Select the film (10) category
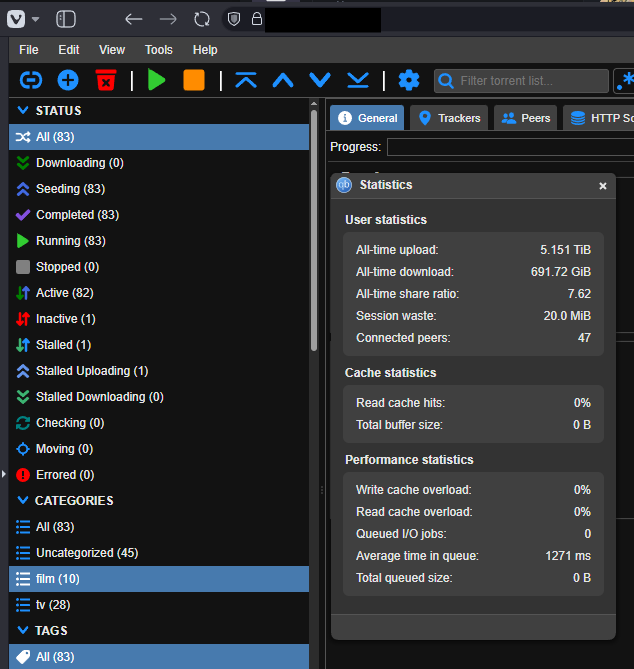The height and width of the screenshot is (669, 634). click(x=159, y=579)
